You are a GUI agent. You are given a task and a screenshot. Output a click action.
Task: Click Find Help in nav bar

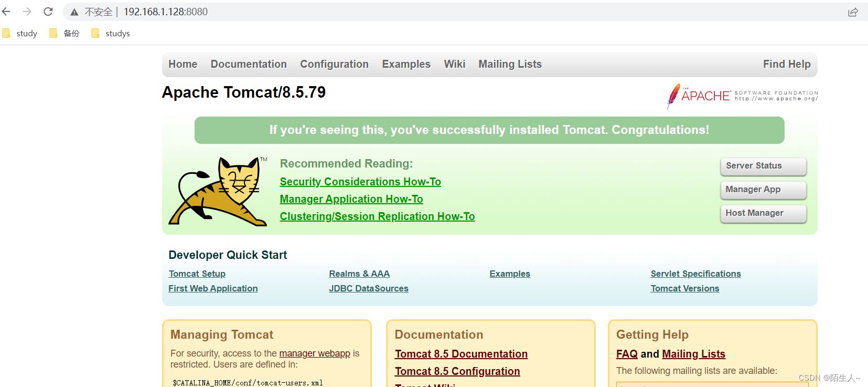tap(787, 64)
